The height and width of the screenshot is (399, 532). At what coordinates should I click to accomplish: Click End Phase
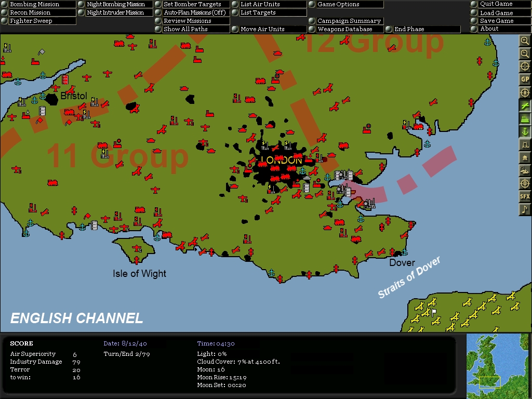click(423, 29)
